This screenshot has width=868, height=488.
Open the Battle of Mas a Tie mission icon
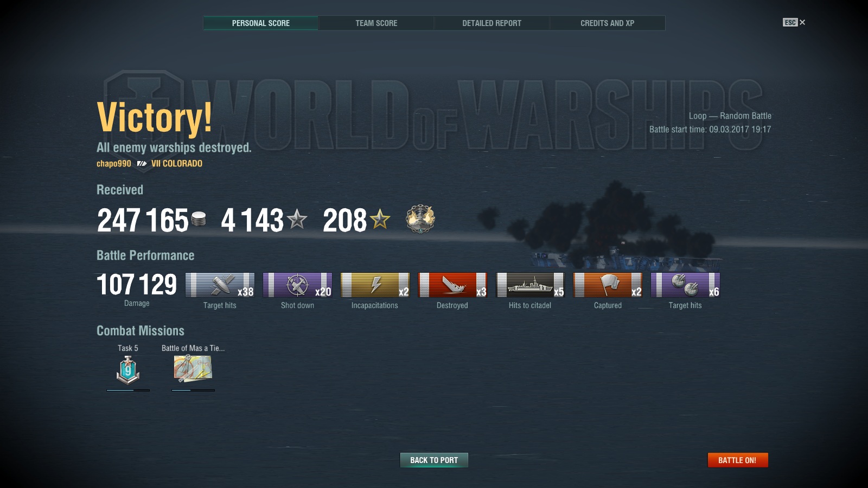[x=193, y=368]
